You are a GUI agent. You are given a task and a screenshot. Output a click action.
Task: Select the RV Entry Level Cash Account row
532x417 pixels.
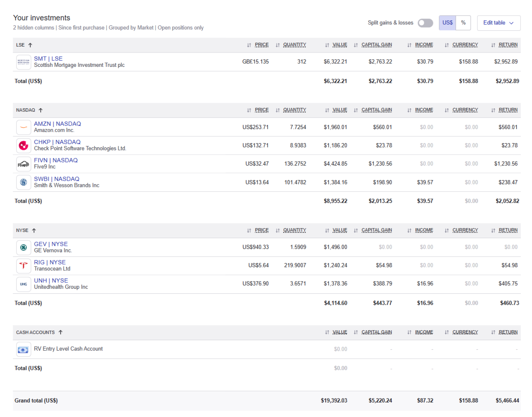[x=267, y=349]
